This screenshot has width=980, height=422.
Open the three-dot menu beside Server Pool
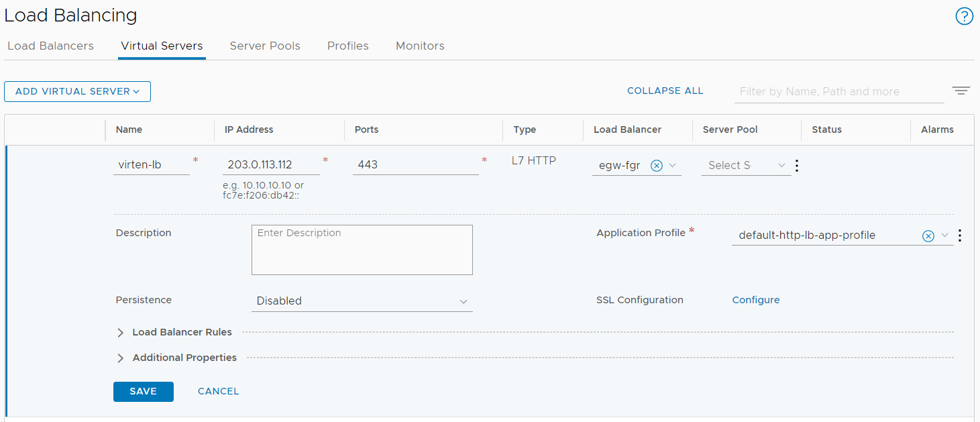pyautogui.click(x=797, y=165)
